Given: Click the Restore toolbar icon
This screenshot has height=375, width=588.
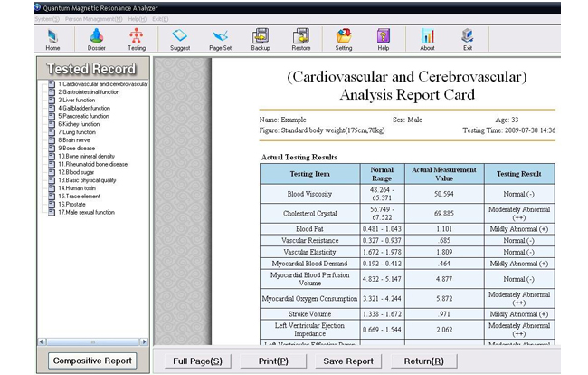Looking at the screenshot, I should [300, 40].
